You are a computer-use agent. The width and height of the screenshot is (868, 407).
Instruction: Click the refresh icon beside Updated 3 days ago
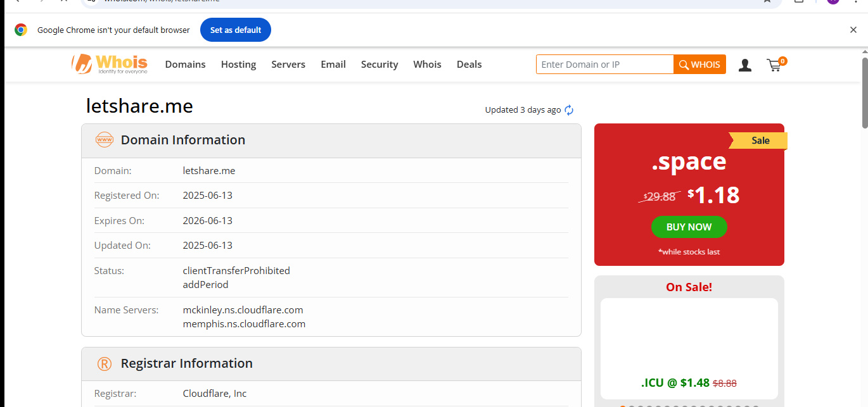[569, 110]
